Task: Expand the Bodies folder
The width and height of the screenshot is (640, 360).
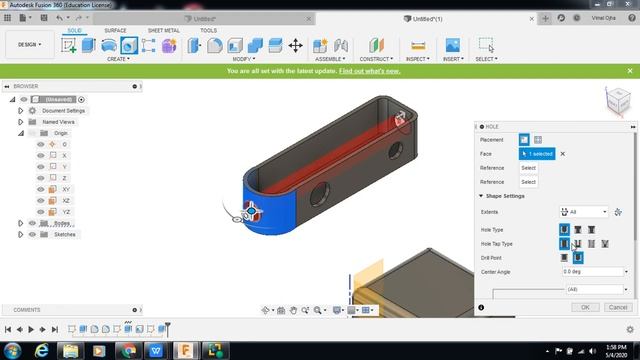Action: click(20, 223)
